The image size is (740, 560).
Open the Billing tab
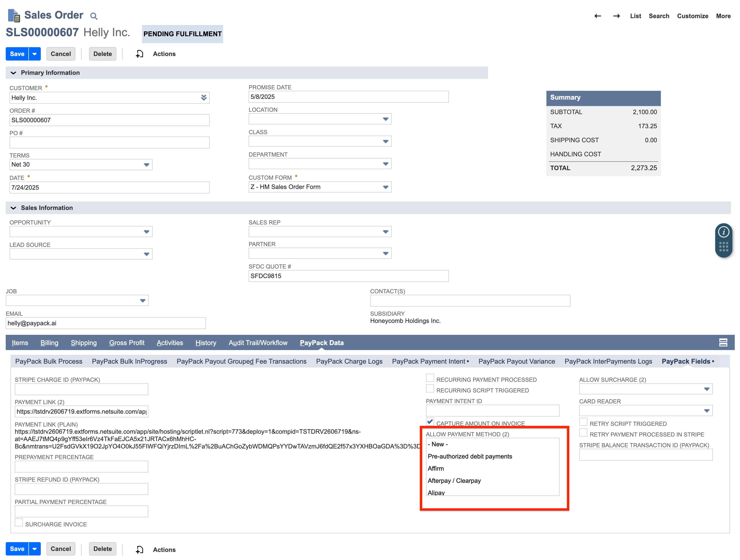(49, 343)
